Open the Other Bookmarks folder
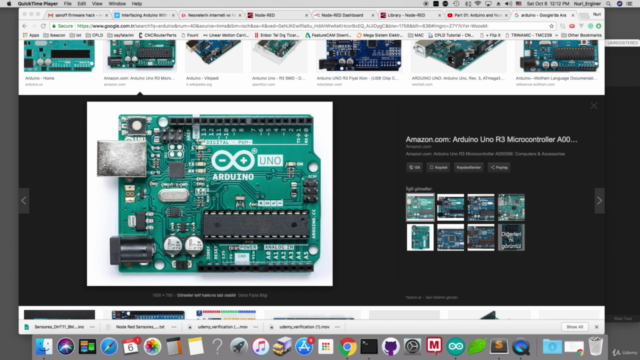640x360 pixels. pyautogui.click(x=581, y=36)
